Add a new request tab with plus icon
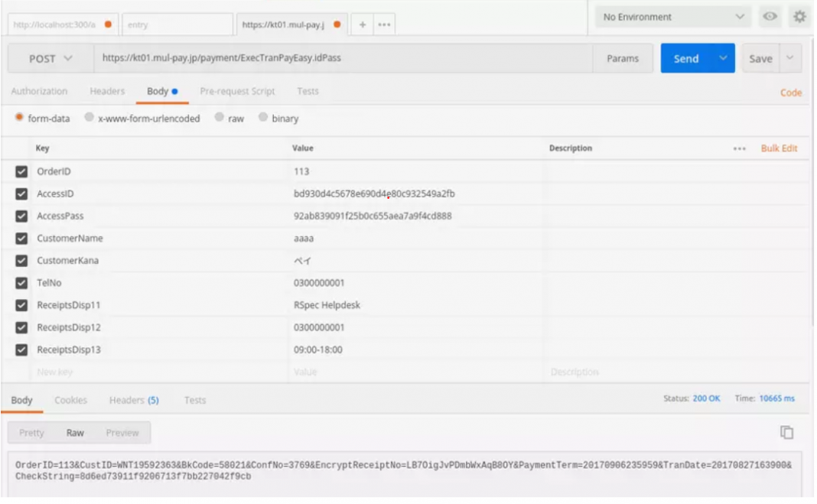The width and height of the screenshot is (817, 504). tap(362, 24)
